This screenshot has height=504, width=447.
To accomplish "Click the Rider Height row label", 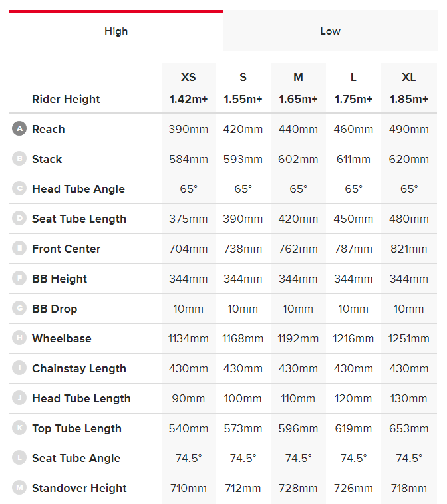I will click(x=66, y=99).
